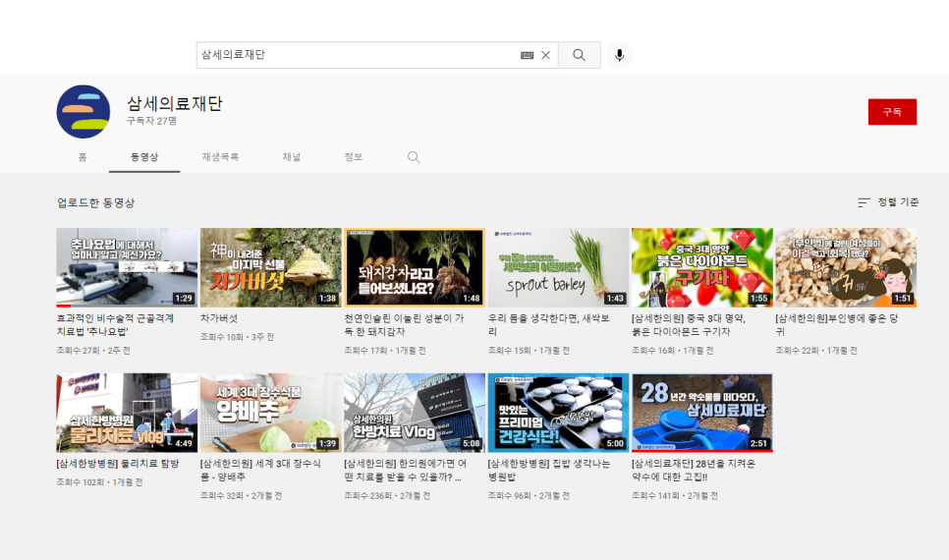Viewport: 949px width, 560px height.
Task: Click the red 구독 subscribe button
Action: click(x=892, y=112)
